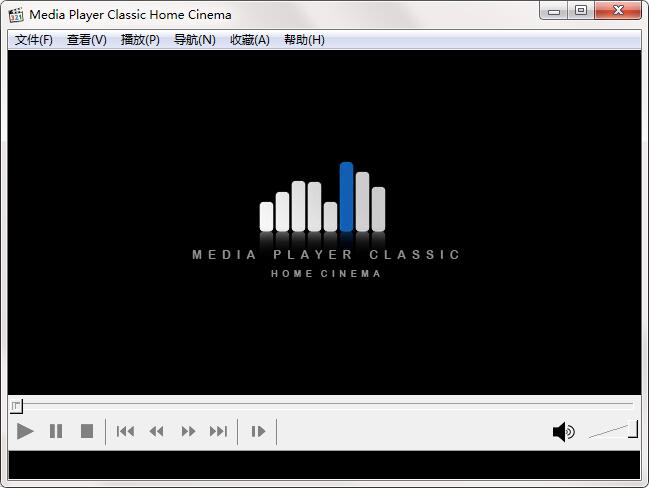The height and width of the screenshot is (488, 649).
Task: Click the frame step button
Action: tap(258, 431)
